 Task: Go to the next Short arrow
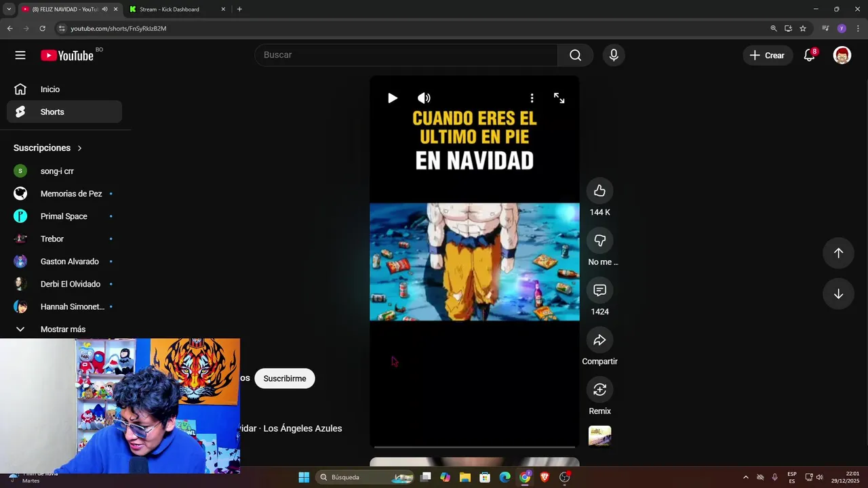point(838,294)
